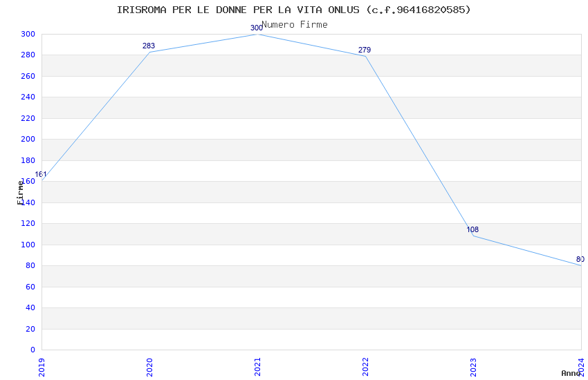Click y-axis tick value 0

(x=33, y=350)
